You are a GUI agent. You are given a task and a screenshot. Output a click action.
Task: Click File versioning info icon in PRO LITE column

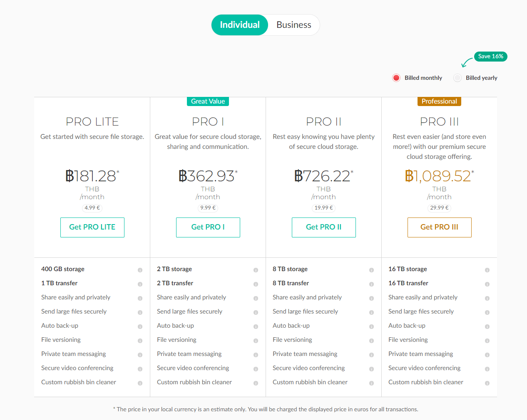[x=140, y=340]
